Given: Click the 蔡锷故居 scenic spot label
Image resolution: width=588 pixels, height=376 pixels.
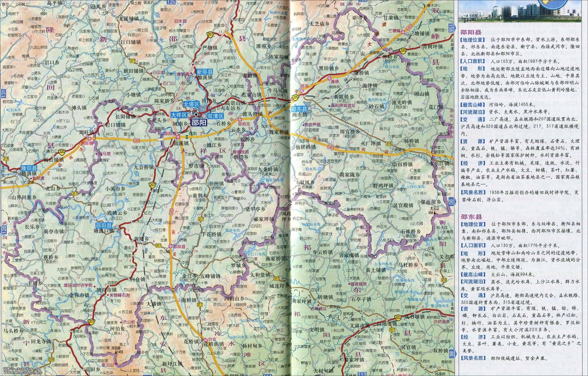Looking at the screenshot, I should (240, 152).
